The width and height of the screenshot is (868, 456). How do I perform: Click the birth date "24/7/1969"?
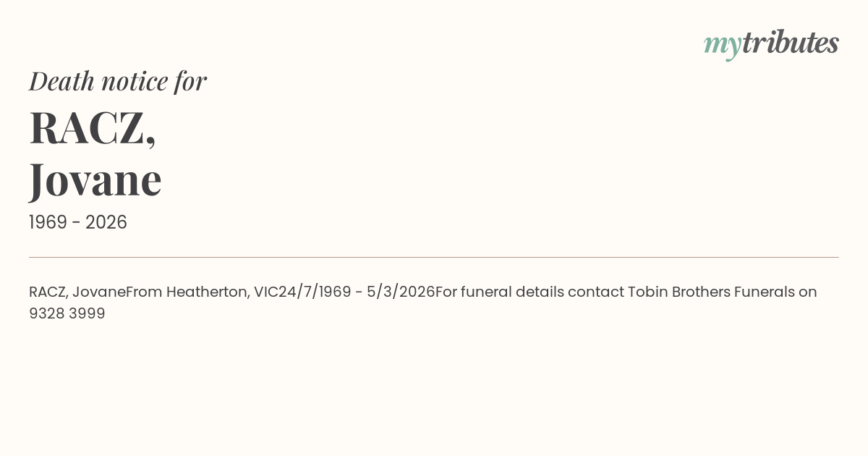[x=312, y=292]
